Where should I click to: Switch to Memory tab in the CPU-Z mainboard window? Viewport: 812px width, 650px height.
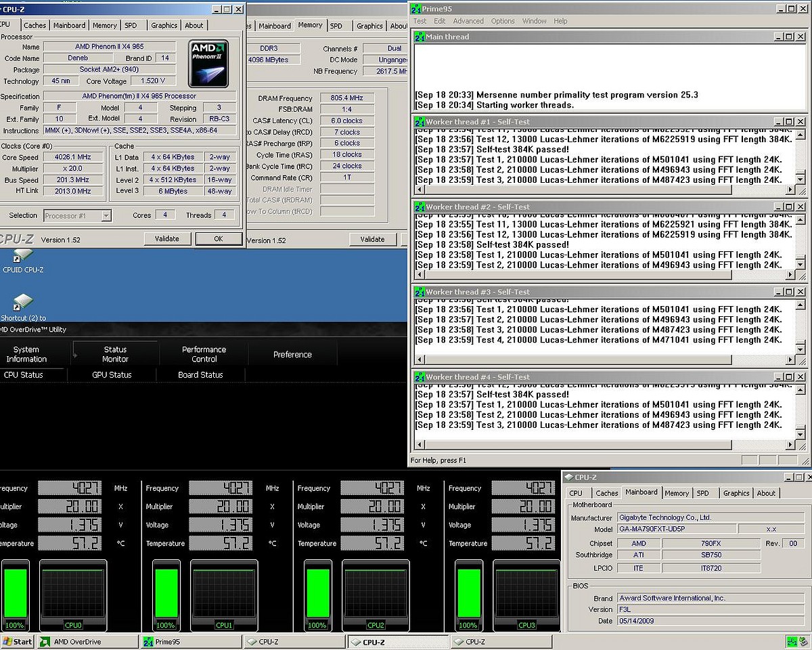coord(677,493)
